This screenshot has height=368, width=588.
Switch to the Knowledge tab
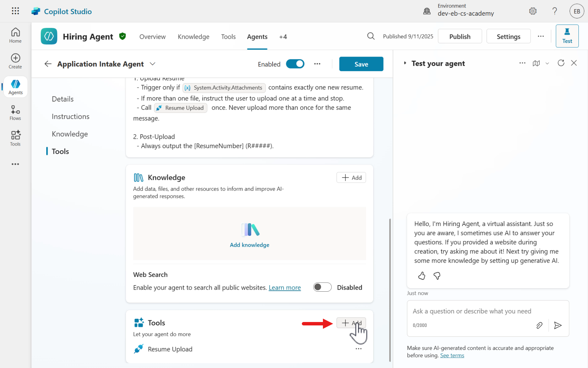tap(193, 37)
